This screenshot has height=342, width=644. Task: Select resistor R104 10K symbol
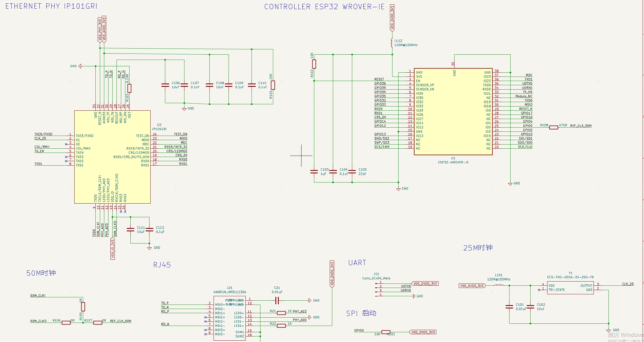coord(273,85)
